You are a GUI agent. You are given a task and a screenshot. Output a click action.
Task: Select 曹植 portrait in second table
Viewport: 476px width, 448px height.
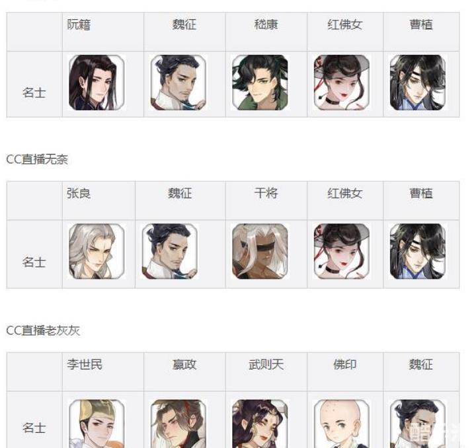[417, 252]
